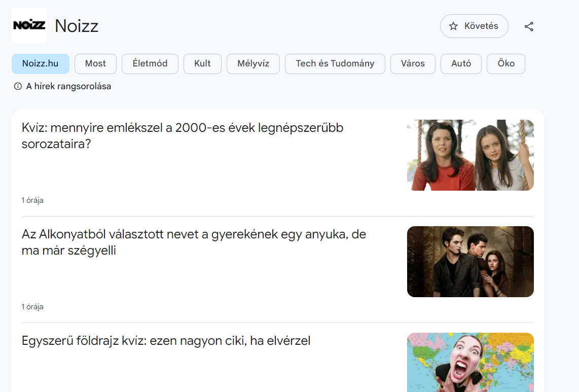Click the screaming woman world map thumbnail
579x392 pixels.
pyautogui.click(x=470, y=362)
